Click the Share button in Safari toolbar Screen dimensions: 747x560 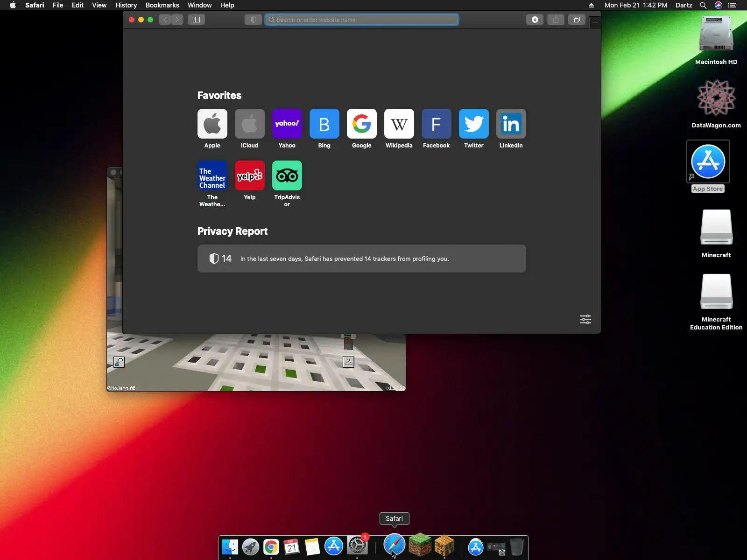click(x=556, y=20)
